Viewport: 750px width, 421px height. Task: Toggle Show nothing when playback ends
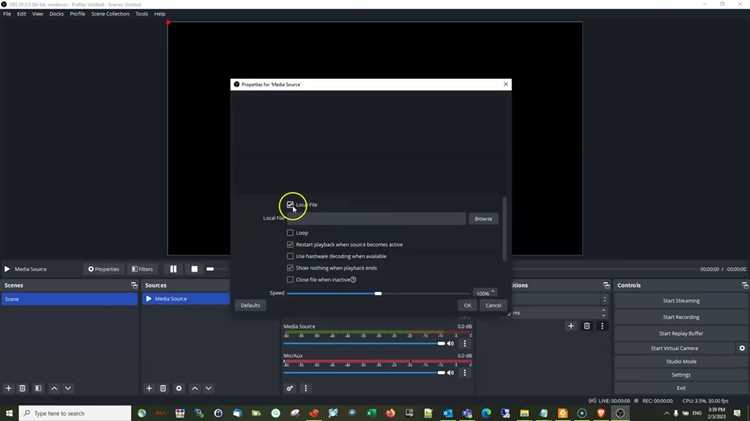290,268
